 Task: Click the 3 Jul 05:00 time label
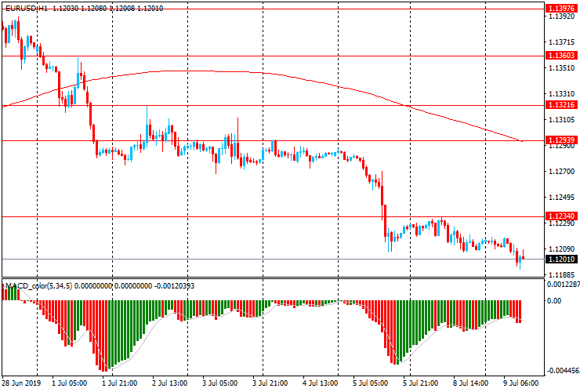coord(219,383)
